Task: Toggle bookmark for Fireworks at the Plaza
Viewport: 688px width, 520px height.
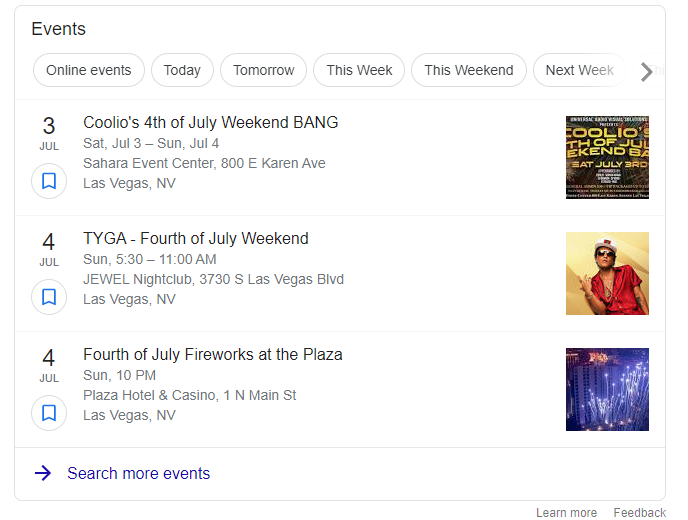Action: coord(49,413)
